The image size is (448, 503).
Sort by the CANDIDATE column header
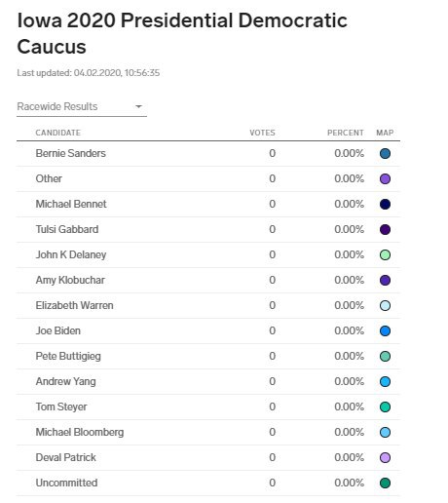pyautogui.click(x=58, y=133)
